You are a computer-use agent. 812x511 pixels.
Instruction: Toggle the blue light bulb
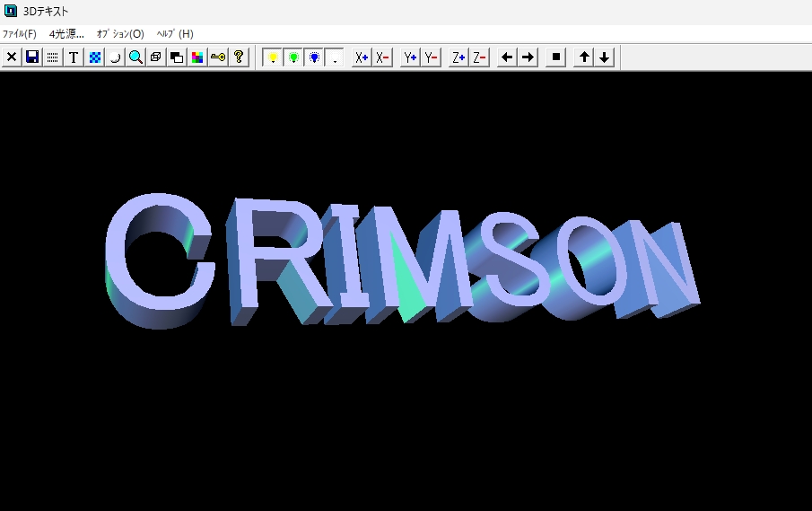pos(314,57)
